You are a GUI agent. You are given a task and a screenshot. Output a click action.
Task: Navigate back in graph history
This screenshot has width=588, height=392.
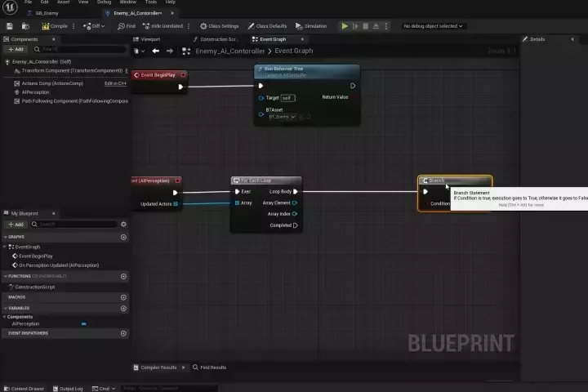click(x=156, y=51)
